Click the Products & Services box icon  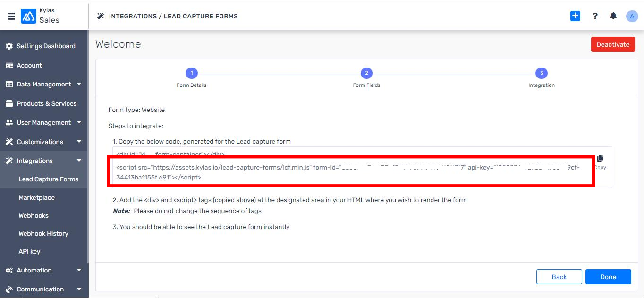(9, 103)
